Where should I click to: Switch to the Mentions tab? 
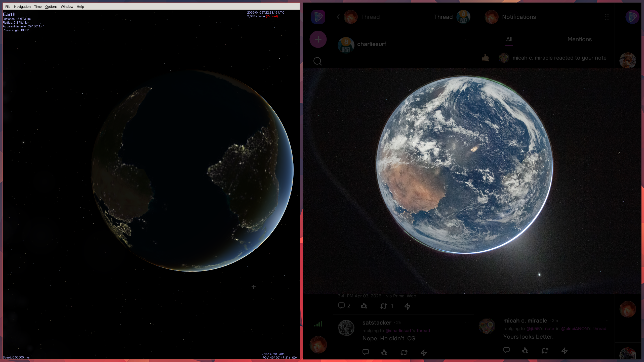tap(579, 39)
